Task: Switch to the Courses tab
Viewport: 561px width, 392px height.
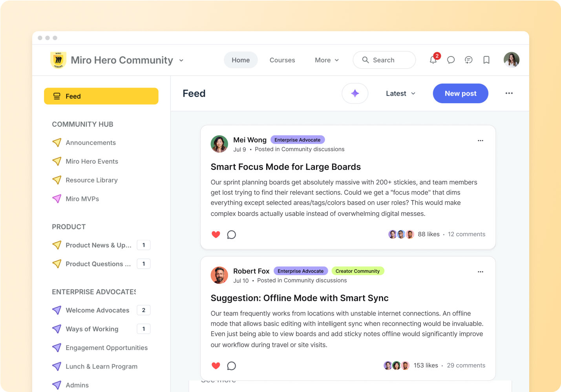Action: [x=282, y=60]
